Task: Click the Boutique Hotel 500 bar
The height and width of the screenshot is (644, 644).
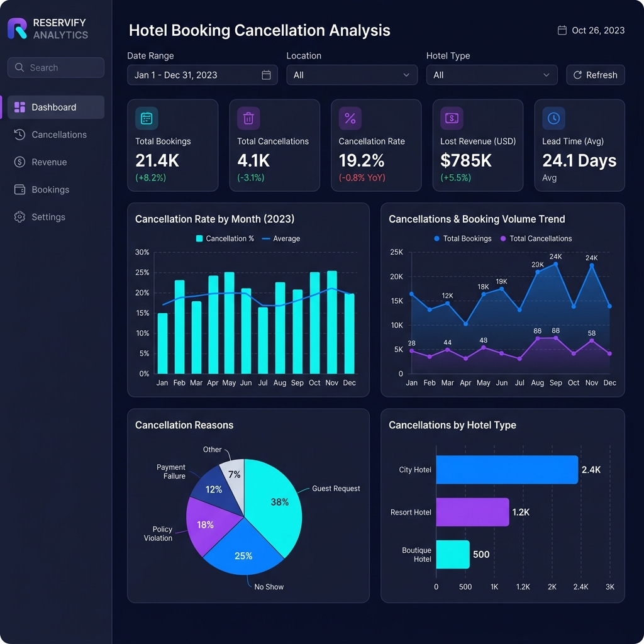Action: coord(453,554)
